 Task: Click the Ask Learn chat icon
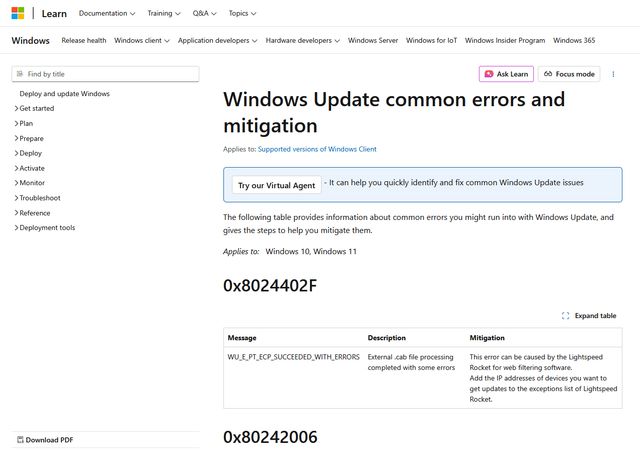tap(488, 74)
